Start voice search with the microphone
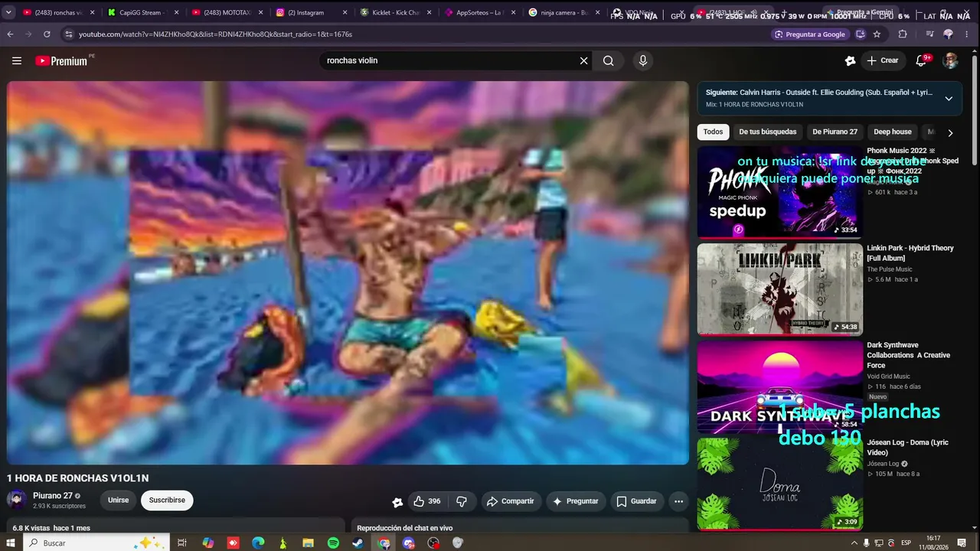 [642, 60]
